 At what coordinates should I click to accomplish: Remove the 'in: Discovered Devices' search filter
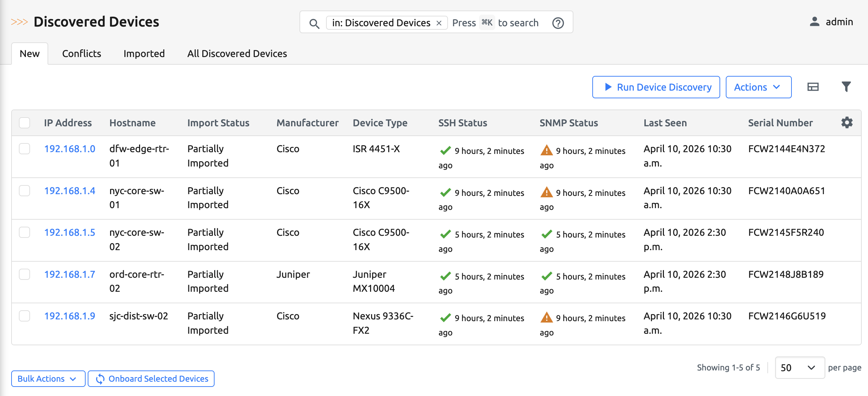coord(439,23)
